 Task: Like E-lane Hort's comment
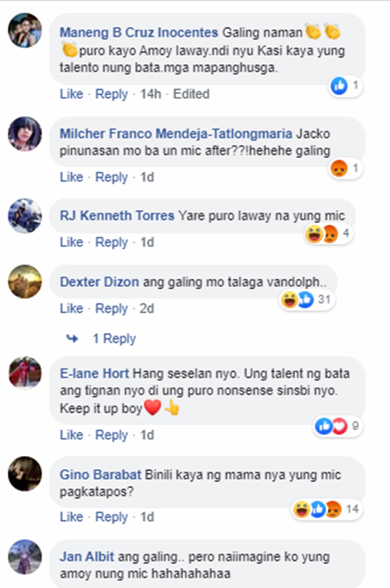point(71,435)
